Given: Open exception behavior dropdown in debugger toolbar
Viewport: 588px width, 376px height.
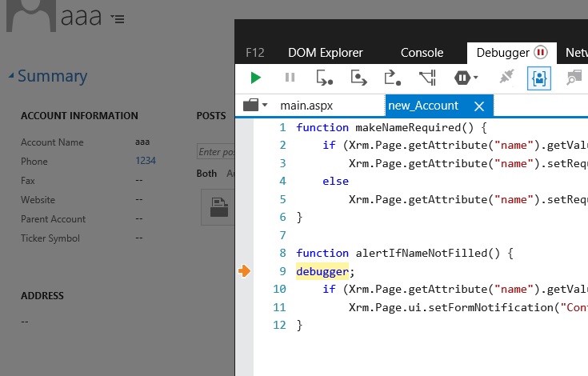Looking at the screenshot, I should coord(467,78).
